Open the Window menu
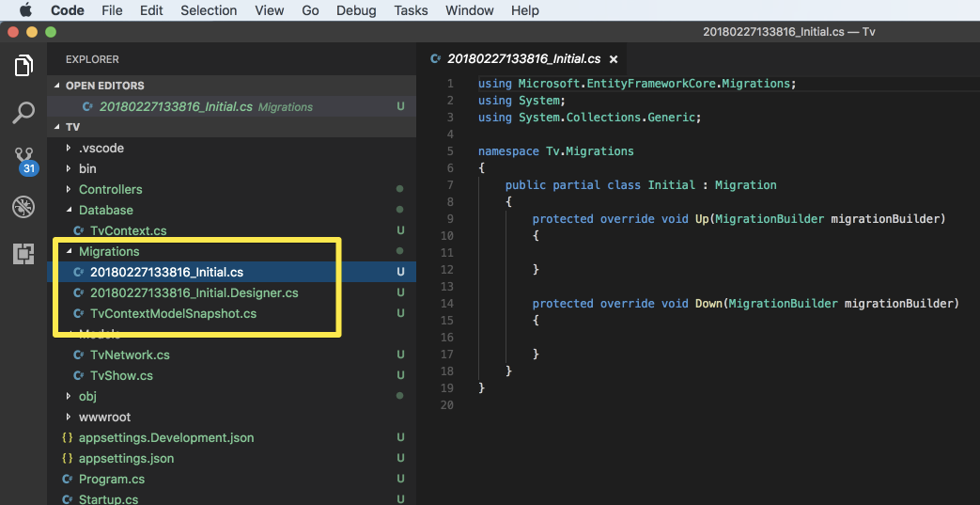The height and width of the screenshot is (505, 980). pos(470,10)
